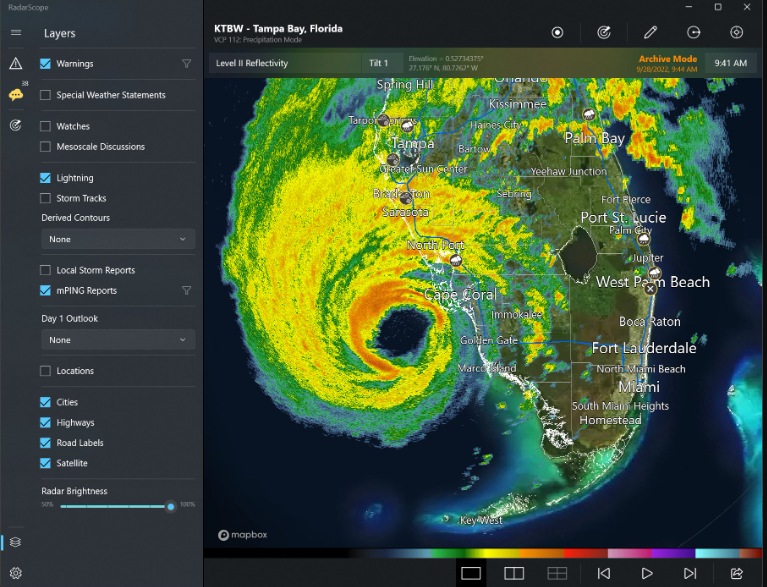Jump to first radar frame
This screenshot has height=587, width=767.
click(604, 573)
